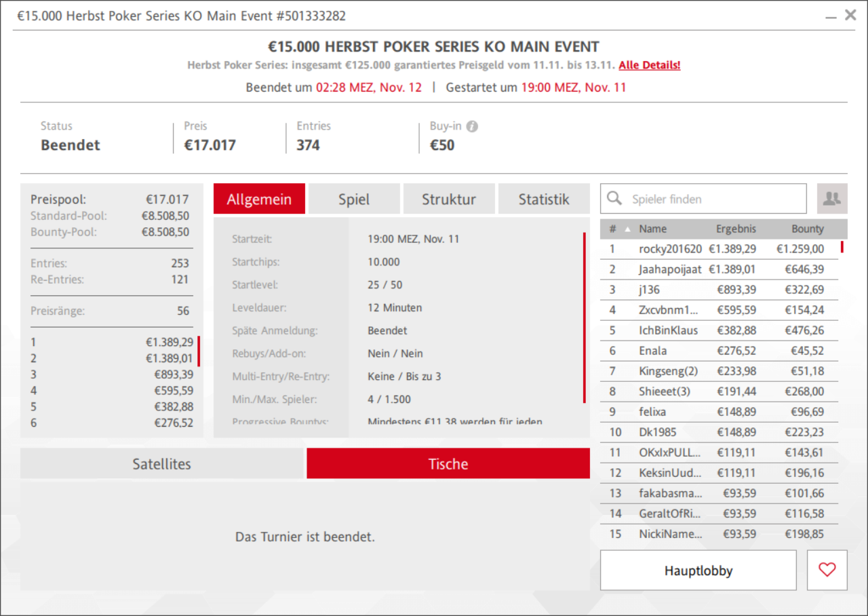Click the Allgemein info panel scrollbar
Screen dimensions: 868x616
point(584,317)
